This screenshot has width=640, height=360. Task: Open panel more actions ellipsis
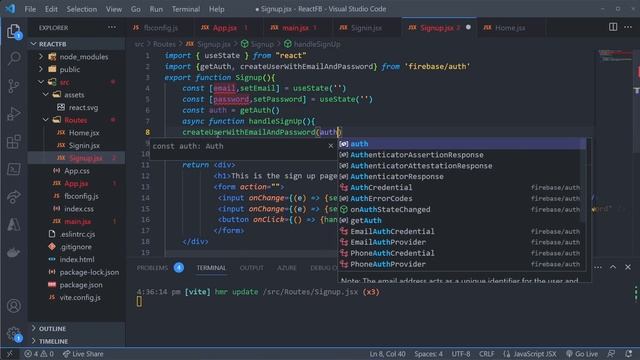[598, 267]
